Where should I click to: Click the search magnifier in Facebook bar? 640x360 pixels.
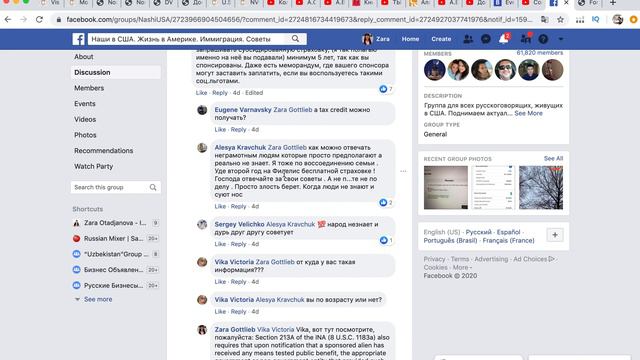(296, 39)
